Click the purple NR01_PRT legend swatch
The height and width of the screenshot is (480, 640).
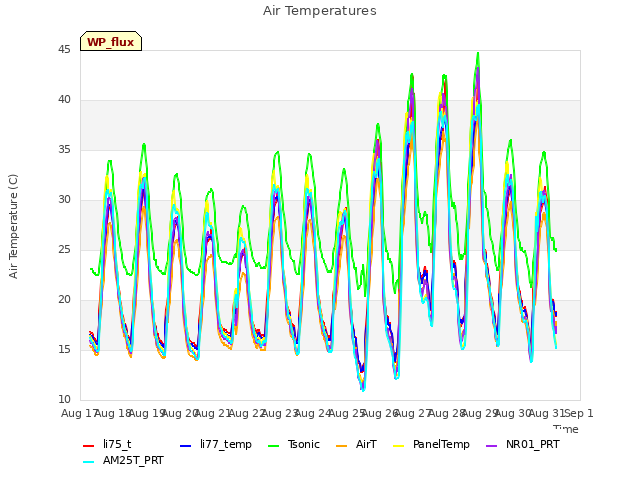click(492, 445)
